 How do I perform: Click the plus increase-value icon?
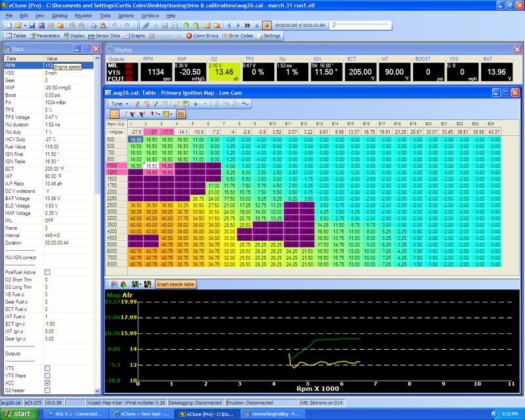pos(196,104)
